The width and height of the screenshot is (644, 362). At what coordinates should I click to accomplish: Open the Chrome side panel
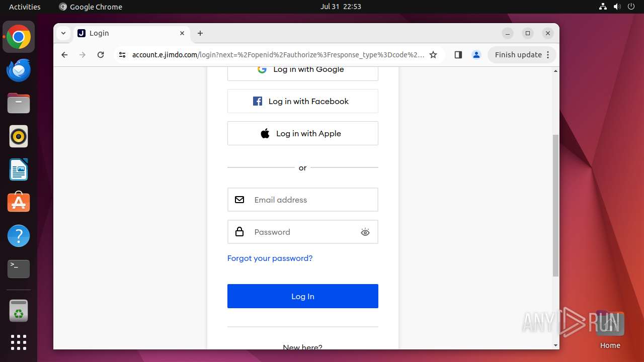point(458,55)
